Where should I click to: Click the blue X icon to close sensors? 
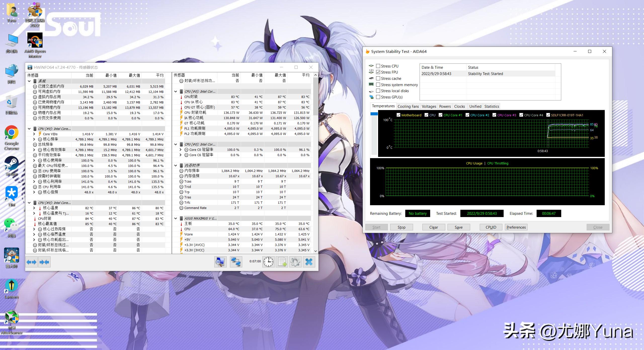(309, 262)
